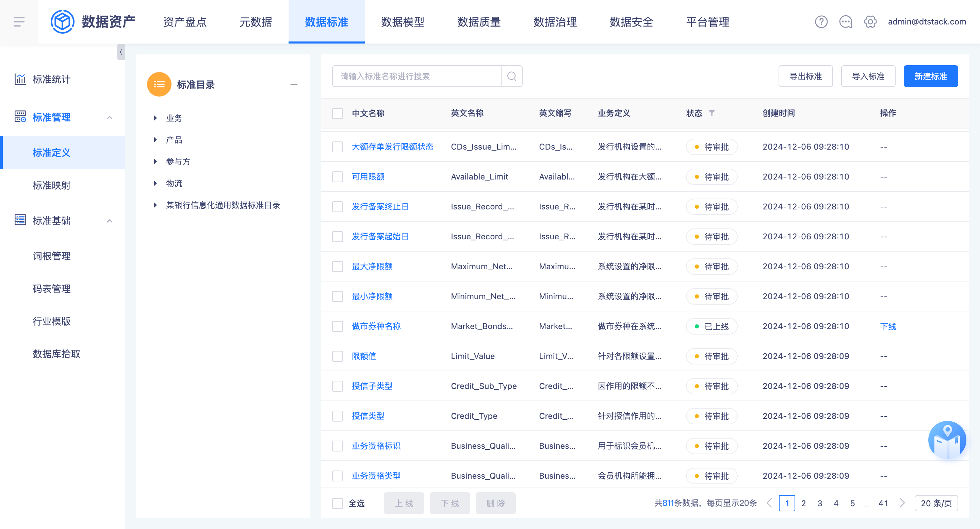This screenshot has width=980, height=529.
Task: Click the 导出标准 button
Action: click(x=805, y=76)
